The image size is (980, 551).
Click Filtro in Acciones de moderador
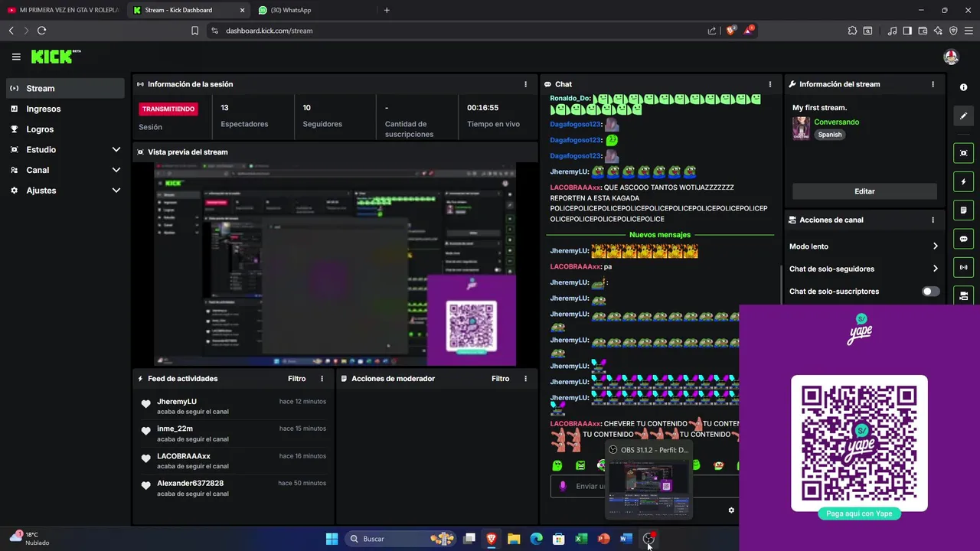500,379
